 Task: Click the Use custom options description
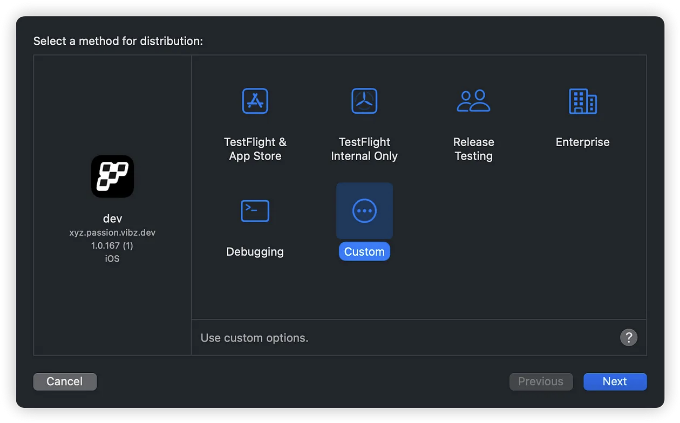(x=254, y=338)
